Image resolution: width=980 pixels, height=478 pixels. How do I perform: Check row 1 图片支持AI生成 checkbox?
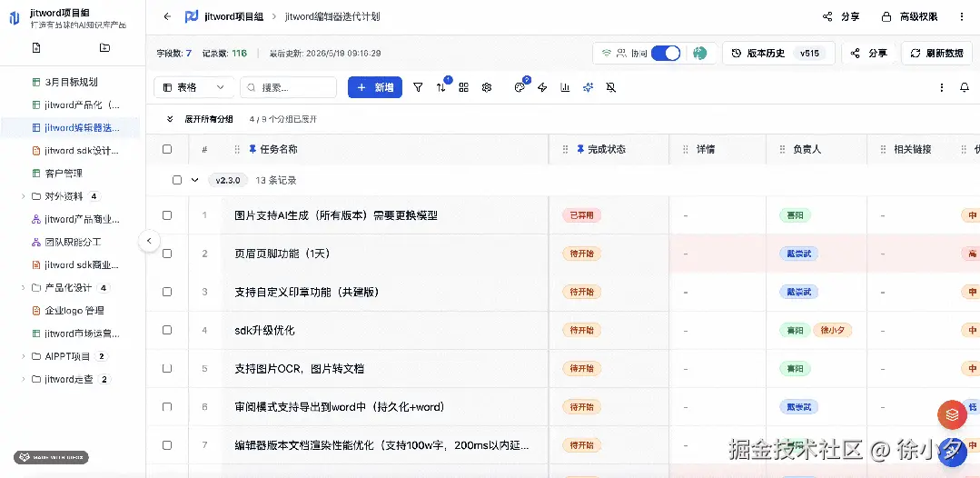pos(167,215)
